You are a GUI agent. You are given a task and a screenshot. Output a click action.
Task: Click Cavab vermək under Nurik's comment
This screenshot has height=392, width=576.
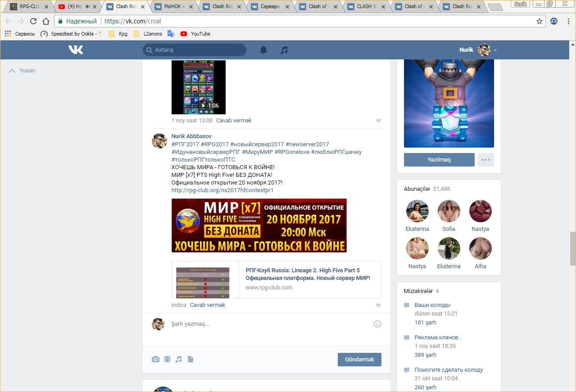208,305
